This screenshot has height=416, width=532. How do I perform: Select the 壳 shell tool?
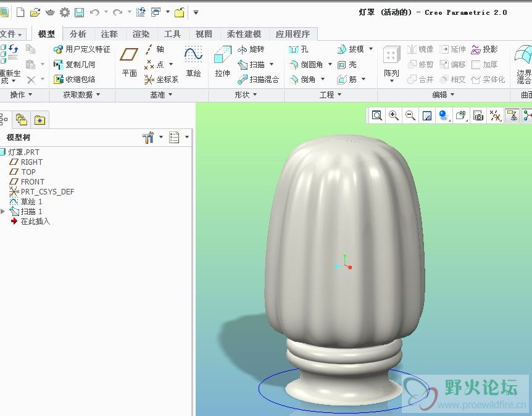coord(347,64)
